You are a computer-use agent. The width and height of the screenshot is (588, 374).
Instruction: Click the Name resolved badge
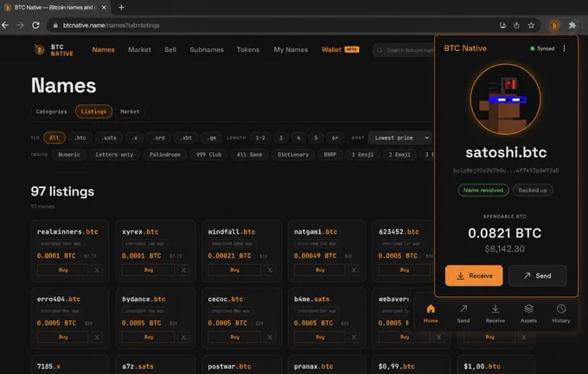point(483,190)
